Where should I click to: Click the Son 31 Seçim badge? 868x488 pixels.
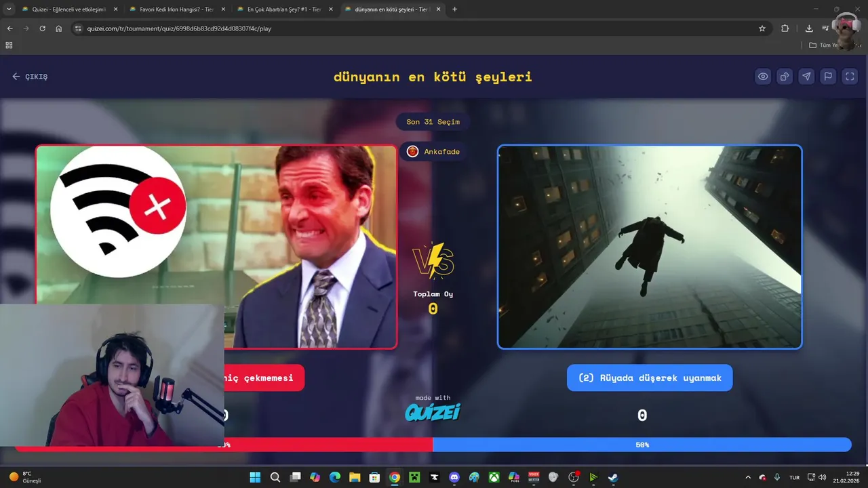point(433,122)
